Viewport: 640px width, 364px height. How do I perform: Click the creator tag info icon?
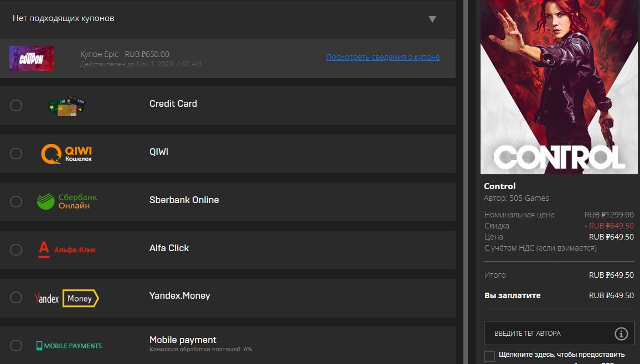click(x=621, y=334)
